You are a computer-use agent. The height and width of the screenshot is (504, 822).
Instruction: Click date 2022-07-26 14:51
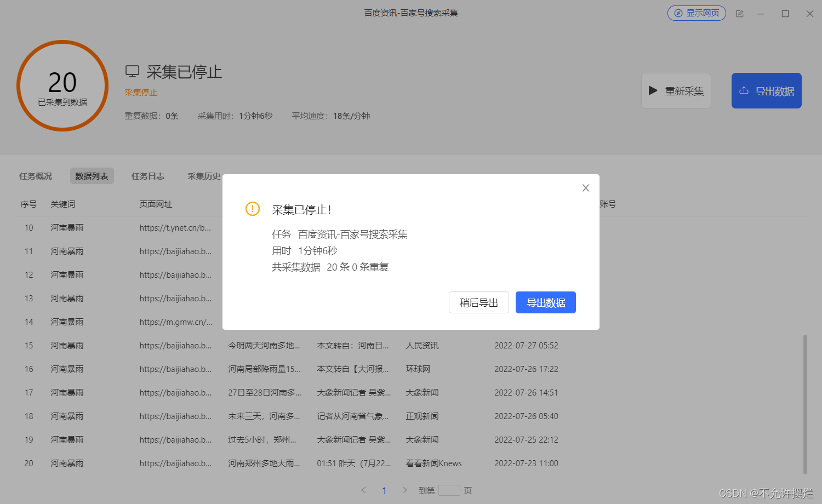pos(526,393)
